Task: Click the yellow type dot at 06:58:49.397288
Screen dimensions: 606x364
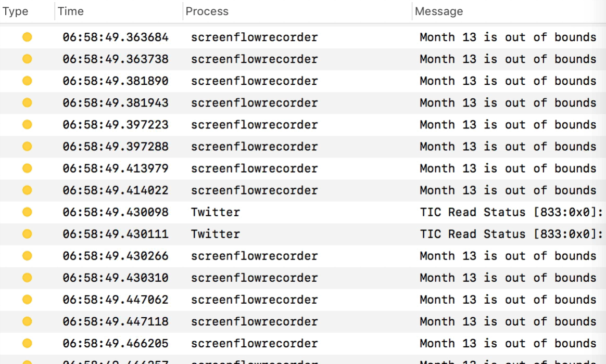Action: point(27,147)
